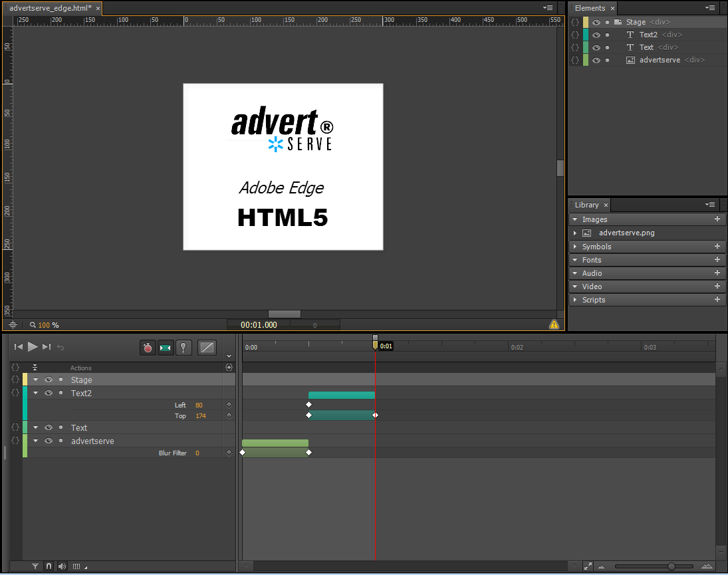The image size is (728, 575).
Task: Expand the Symbols section in Library
Action: 575,247
